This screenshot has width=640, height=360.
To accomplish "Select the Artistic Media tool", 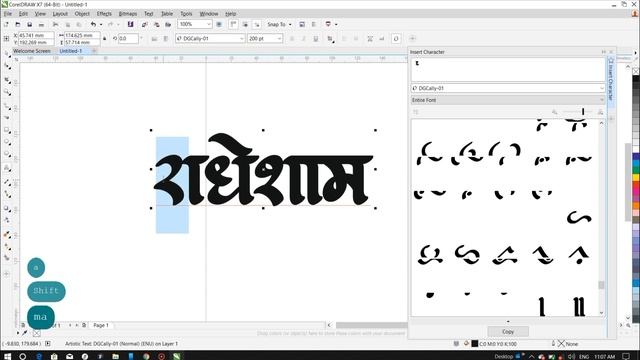I will click(7, 117).
